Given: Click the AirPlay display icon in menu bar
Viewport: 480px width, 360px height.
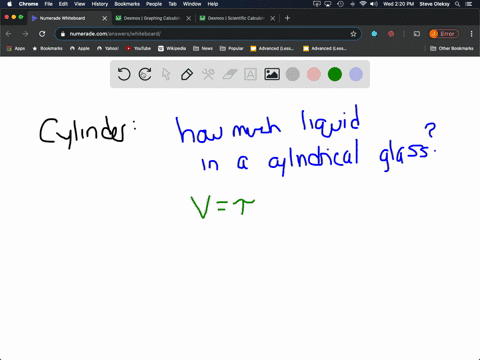Looking at the screenshot, I should pyautogui.click(x=328, y=4).
